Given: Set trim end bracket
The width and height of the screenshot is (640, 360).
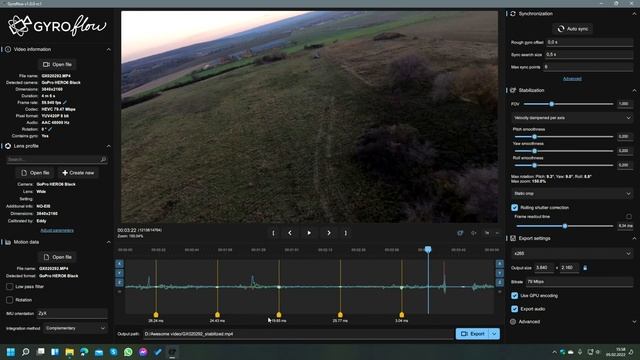Looking at the screenshot, I should (345, 233).
